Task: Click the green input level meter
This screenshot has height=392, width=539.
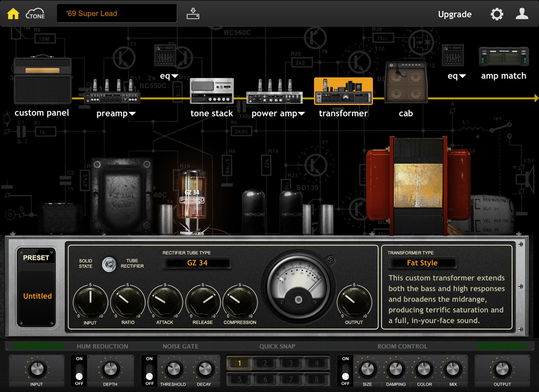Action: (x=37, y=346)
